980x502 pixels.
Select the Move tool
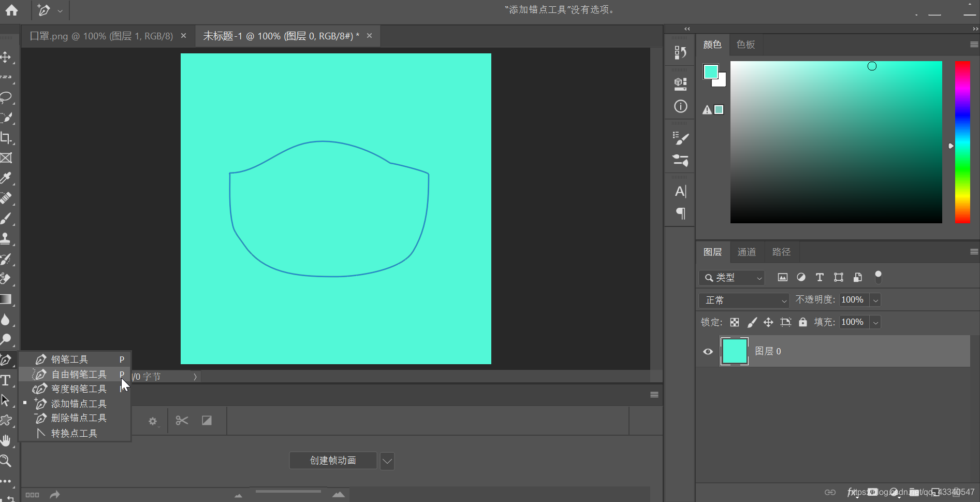coord(6,57)
